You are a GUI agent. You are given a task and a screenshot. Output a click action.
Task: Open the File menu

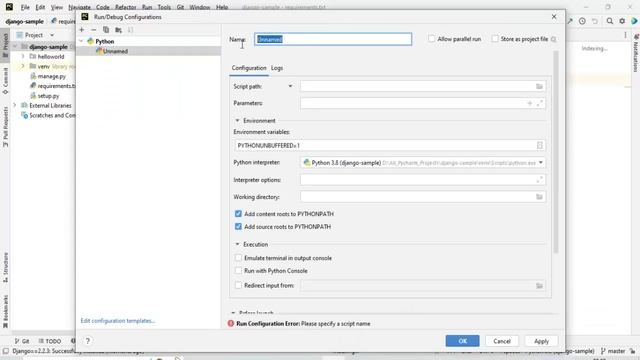click(x=25, y=7)
